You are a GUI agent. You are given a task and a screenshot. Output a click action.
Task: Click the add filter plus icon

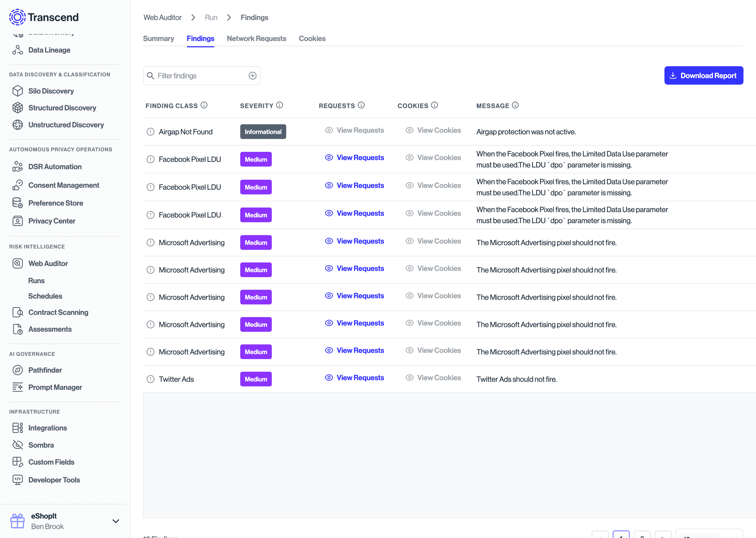tap(253, 76)
